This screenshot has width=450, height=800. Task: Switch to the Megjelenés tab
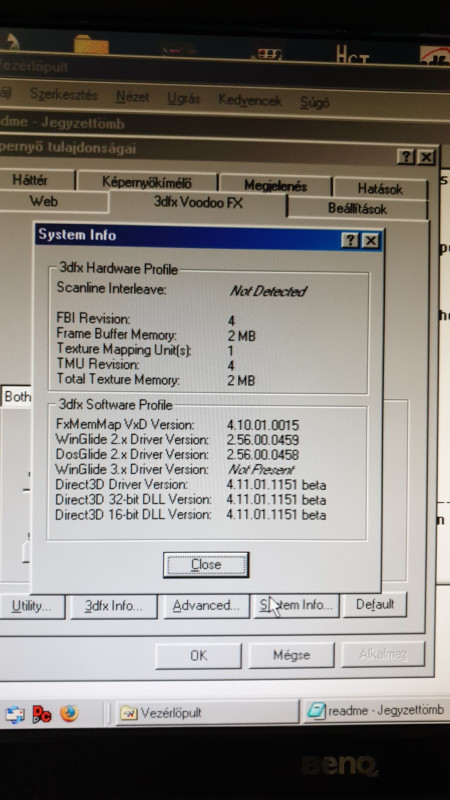coord(276,185)
